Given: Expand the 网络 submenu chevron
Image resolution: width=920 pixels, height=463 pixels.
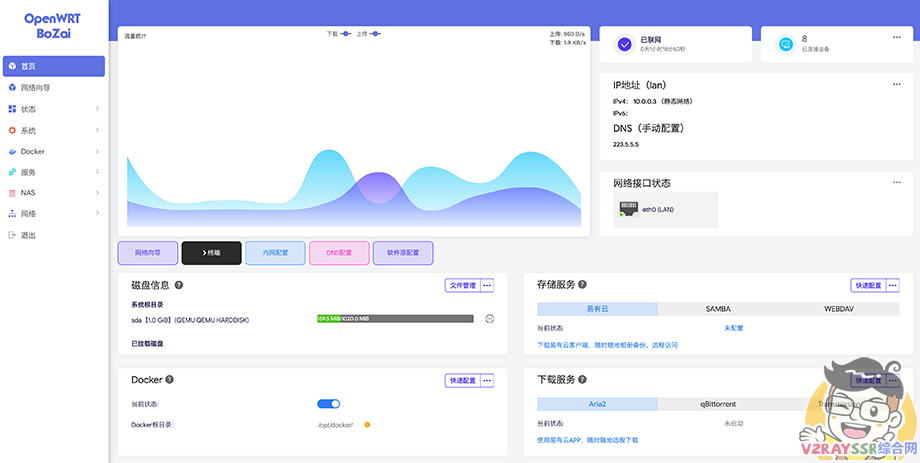Looking at the screenshot, I should tap(97, 214).
